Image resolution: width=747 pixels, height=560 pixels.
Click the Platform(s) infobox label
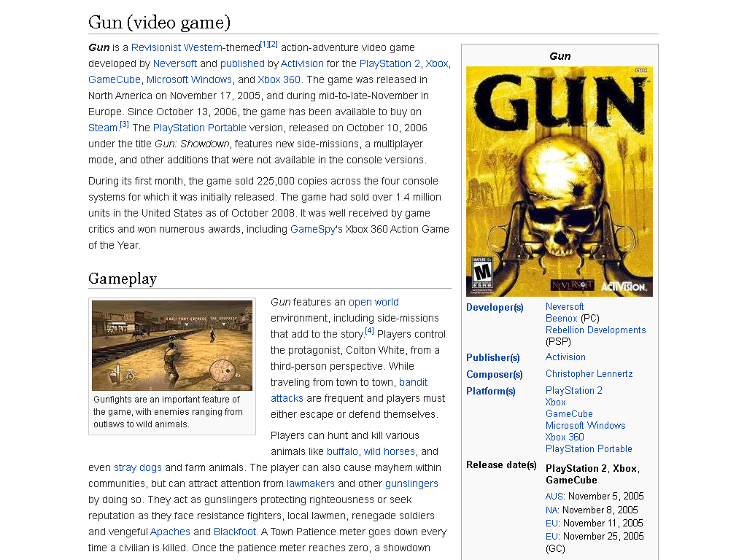491,391
